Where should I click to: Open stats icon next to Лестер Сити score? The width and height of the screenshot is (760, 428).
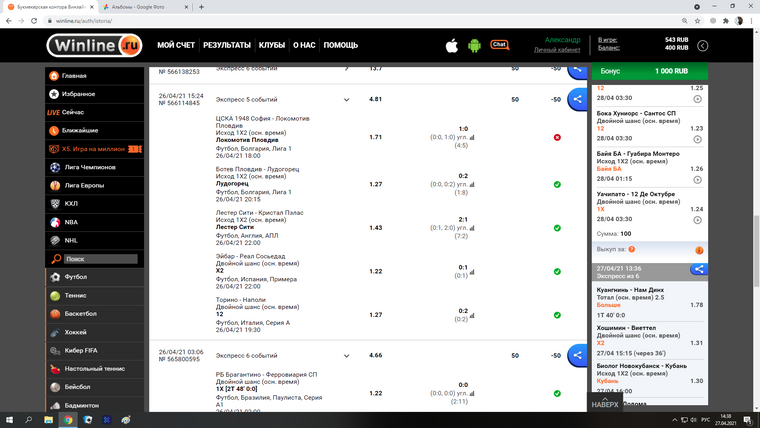click(472, 228)
